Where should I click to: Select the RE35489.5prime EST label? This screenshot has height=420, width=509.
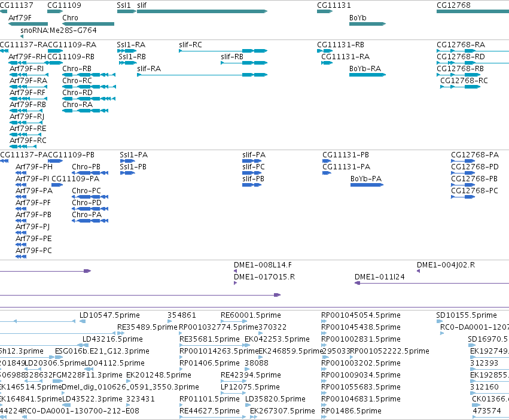[147, 327]
